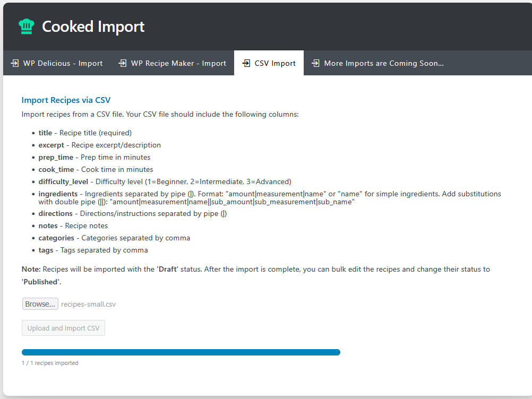Click the Upload and Import CSV button
The image size is (532, 399).
[x=63, y=328]
